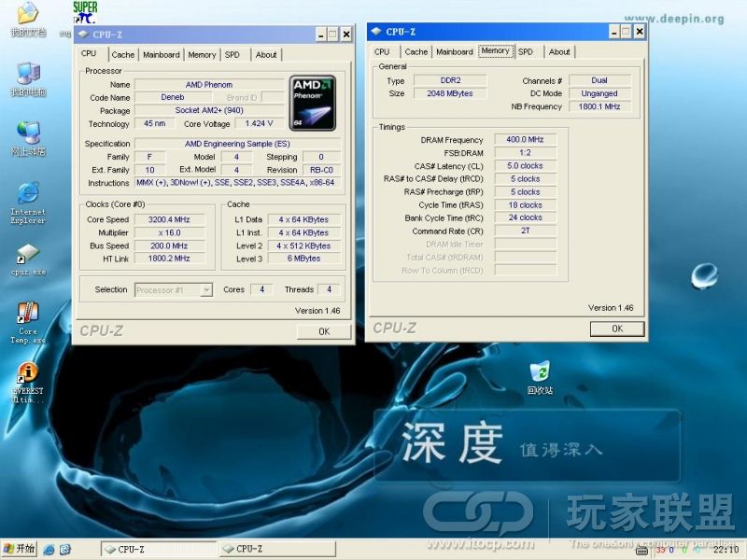Minimize the left CPU-Z window

321,35
